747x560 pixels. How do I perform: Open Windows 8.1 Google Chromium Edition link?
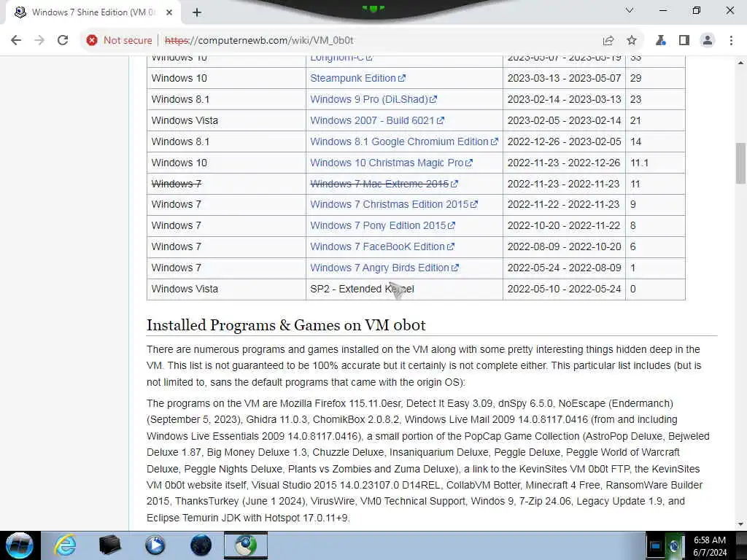[404, 141]
